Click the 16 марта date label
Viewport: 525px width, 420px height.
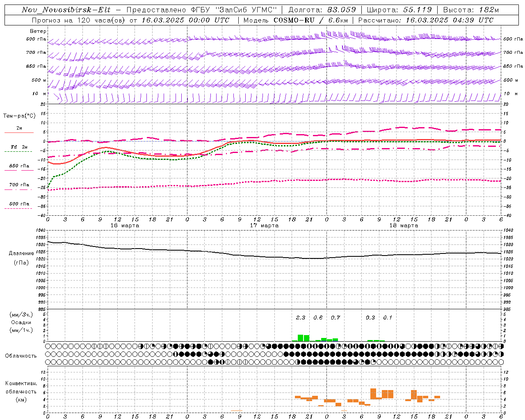tap(125, 226)
